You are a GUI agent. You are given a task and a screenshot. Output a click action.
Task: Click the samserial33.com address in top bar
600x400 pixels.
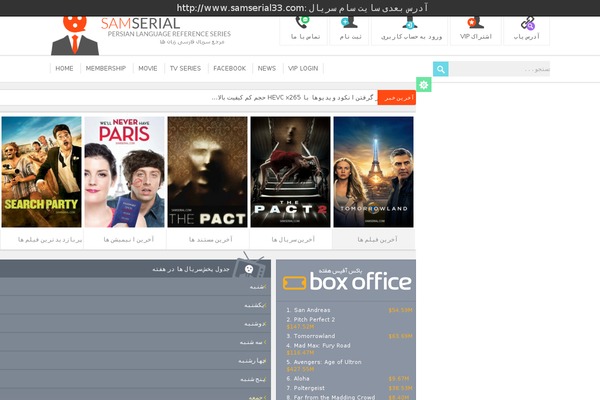[x=240, y=8]
